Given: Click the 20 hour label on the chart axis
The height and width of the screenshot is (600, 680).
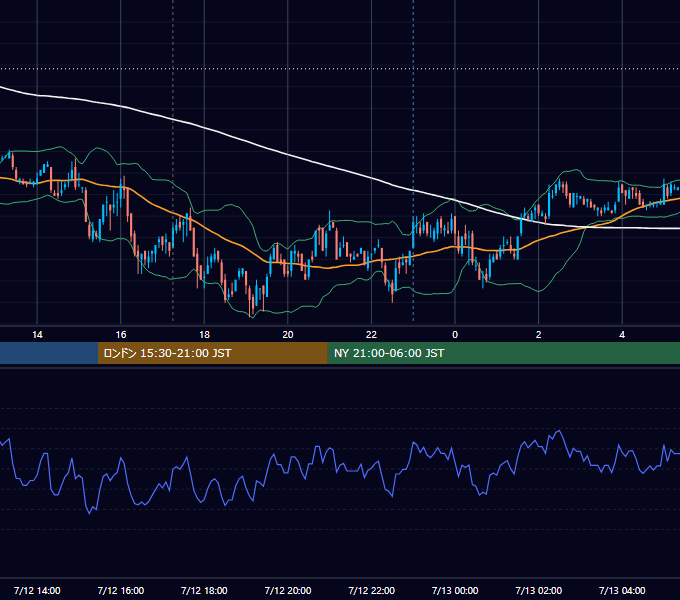Looking at the screenshot, I should click(288, 335).
